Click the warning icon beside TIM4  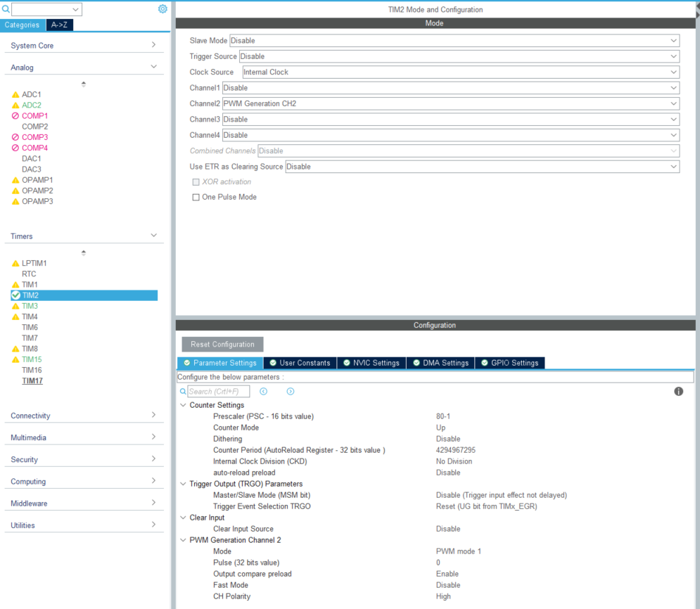[x=15, y=316]
